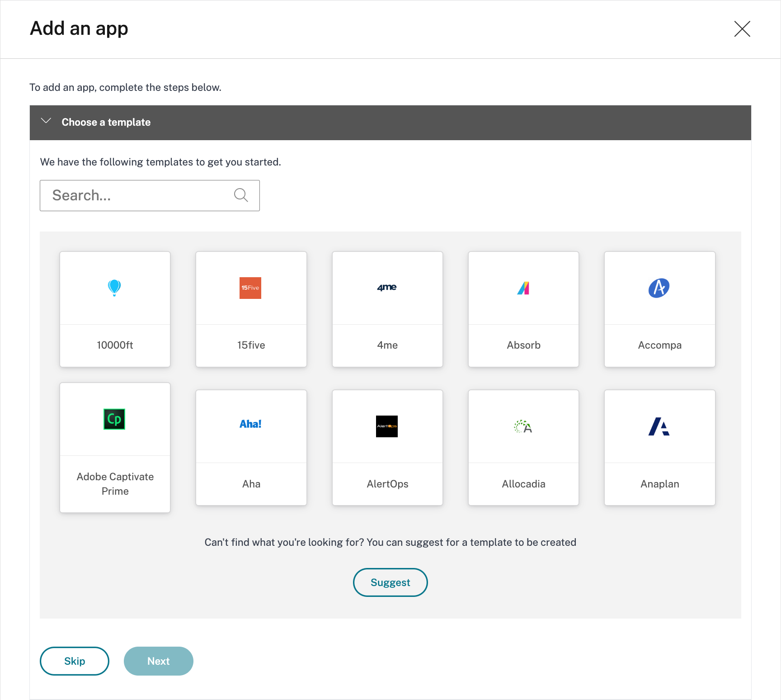Select the Adobe Captivate Prime name label
The width and height of the screenshot is (781, 700).
click(x=115, y=484)
